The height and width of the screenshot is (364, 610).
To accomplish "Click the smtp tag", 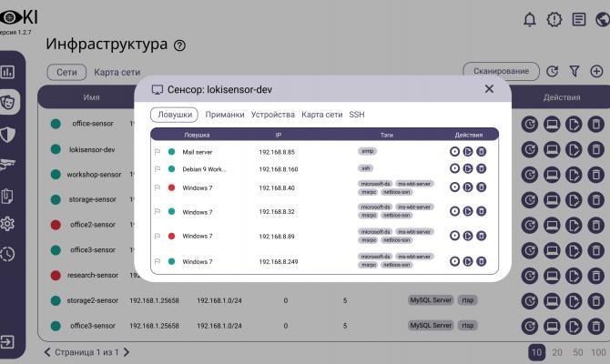I will (367, 151).
